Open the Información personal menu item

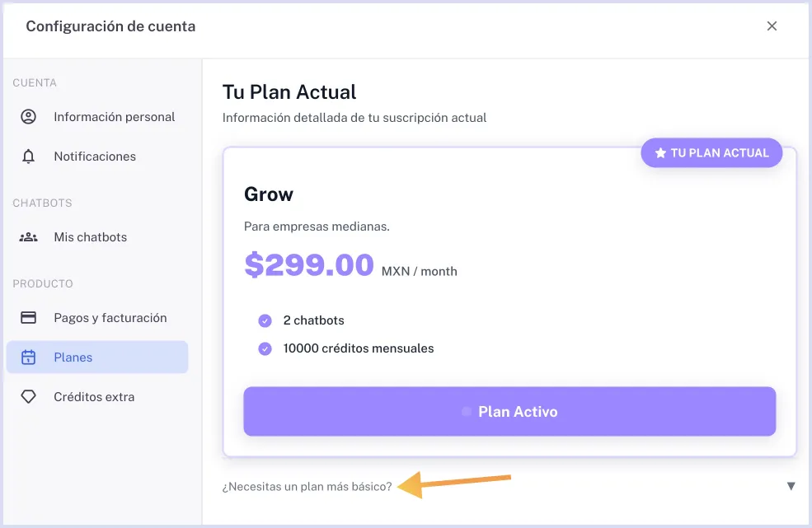click(x=114, y=117)
